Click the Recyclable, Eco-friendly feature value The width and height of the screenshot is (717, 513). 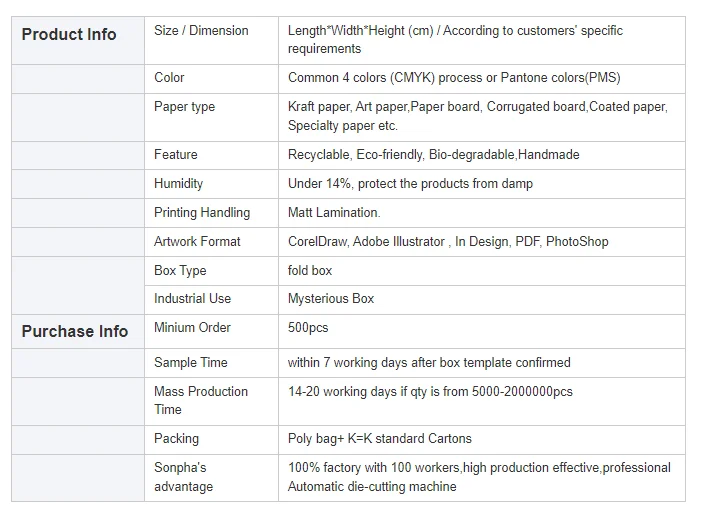click(433, 155)
